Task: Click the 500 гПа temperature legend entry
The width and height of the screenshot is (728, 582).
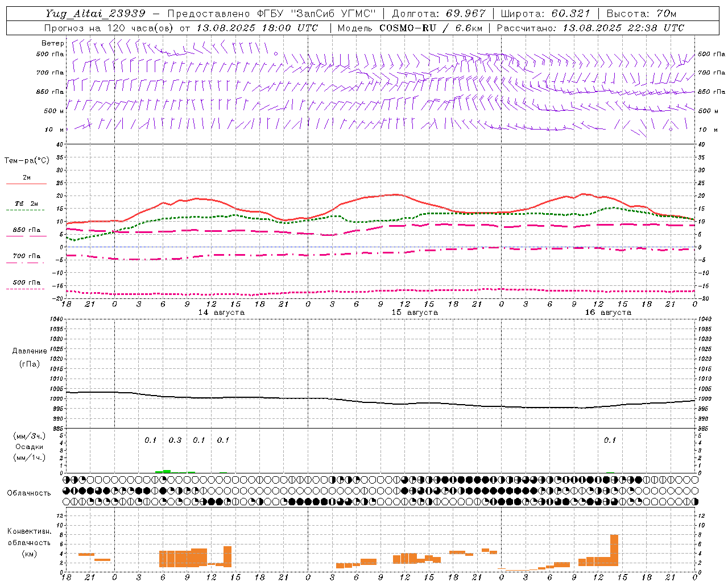Action: point(27,282)
